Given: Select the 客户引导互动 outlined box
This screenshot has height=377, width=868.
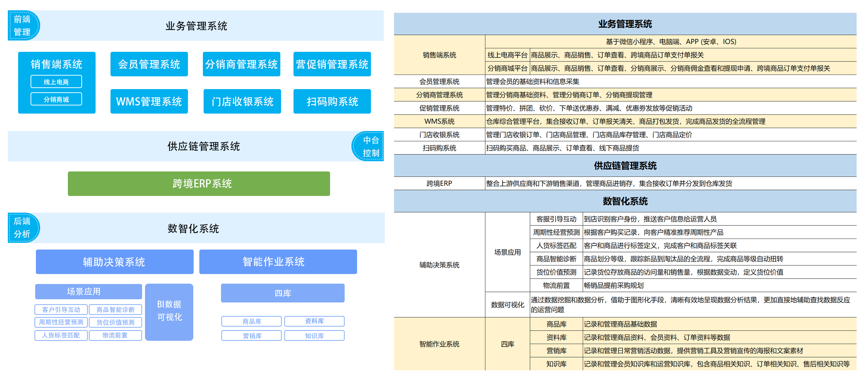Looking at the screenshot, I should point(61,310).
